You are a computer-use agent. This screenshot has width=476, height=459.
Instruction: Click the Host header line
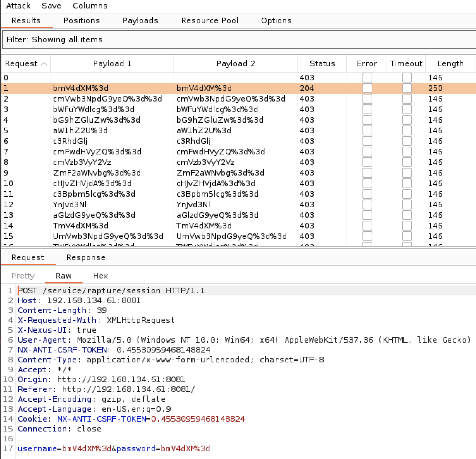point(79,300)
